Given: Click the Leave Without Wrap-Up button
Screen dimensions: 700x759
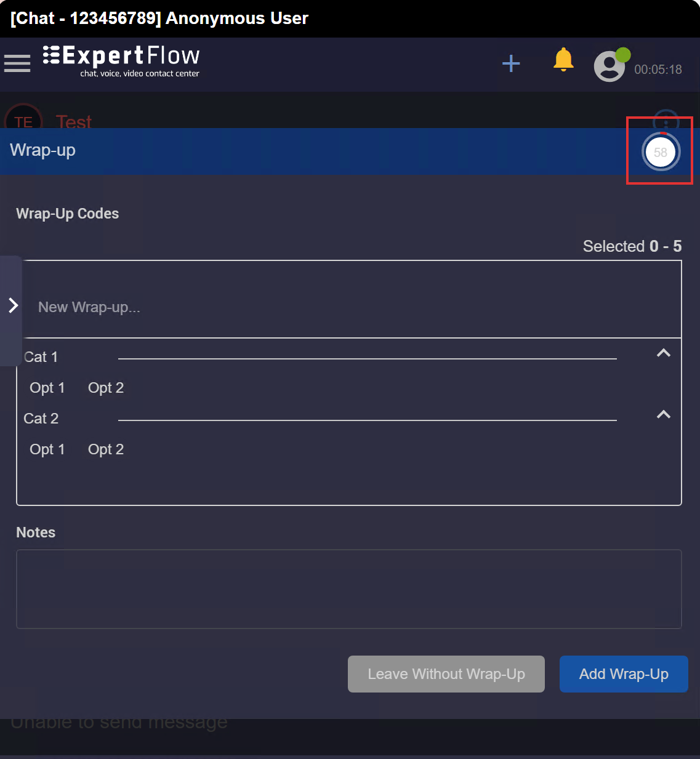Looking at the screenshot, I should 446,674.
